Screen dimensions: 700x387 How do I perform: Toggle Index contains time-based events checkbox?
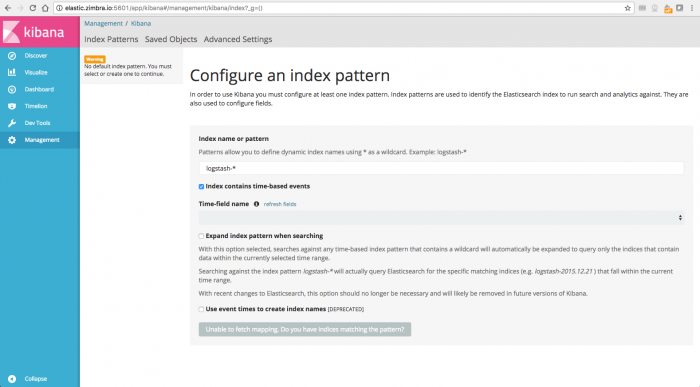click(x=201, y=187)
